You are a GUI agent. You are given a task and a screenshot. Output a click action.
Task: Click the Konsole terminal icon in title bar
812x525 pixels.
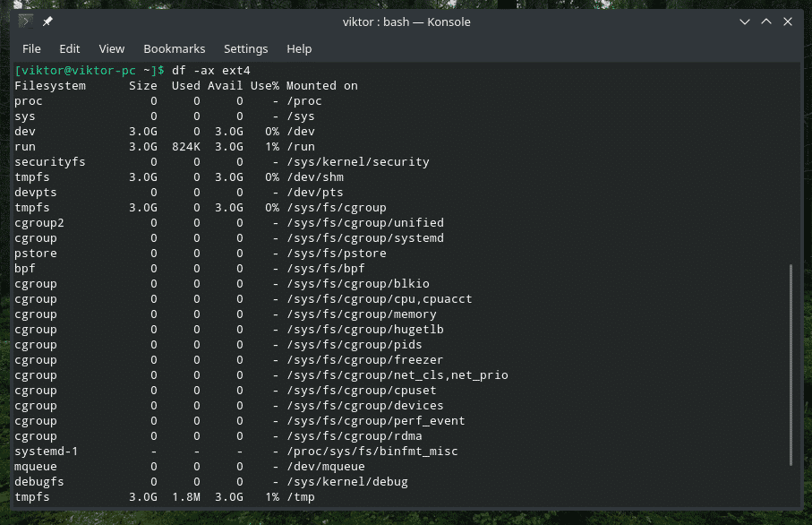click(x=27, y=22)
